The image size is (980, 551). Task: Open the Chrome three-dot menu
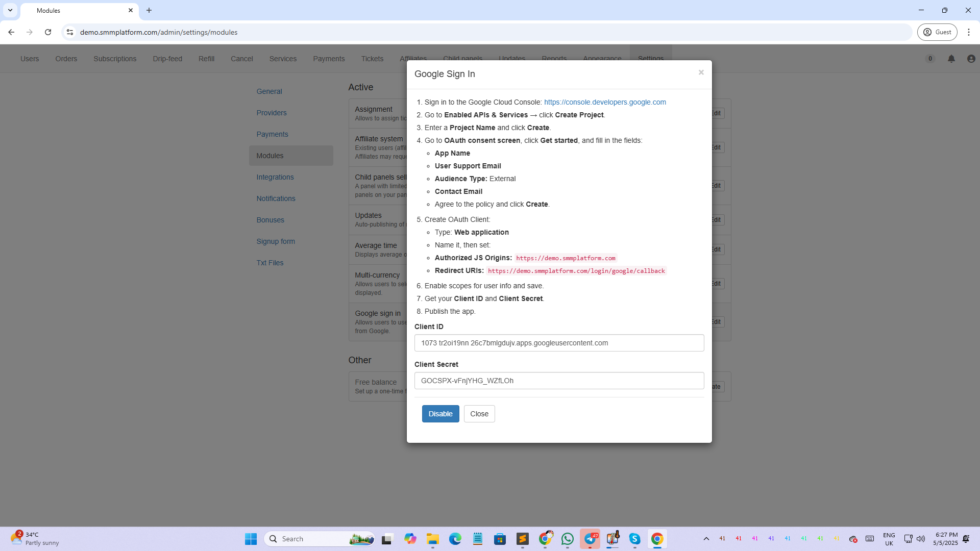968,32
